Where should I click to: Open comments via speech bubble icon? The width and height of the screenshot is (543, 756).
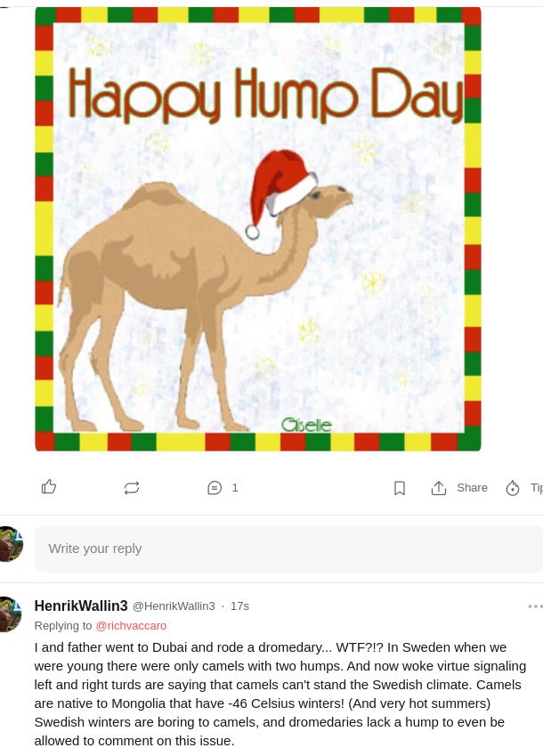point(215,488)
